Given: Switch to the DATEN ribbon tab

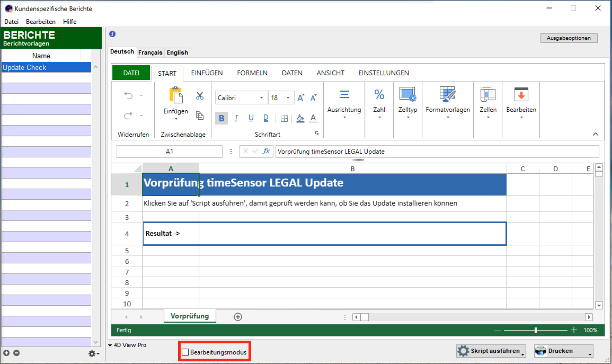Looking at the screenshot, I should [292, 73].
